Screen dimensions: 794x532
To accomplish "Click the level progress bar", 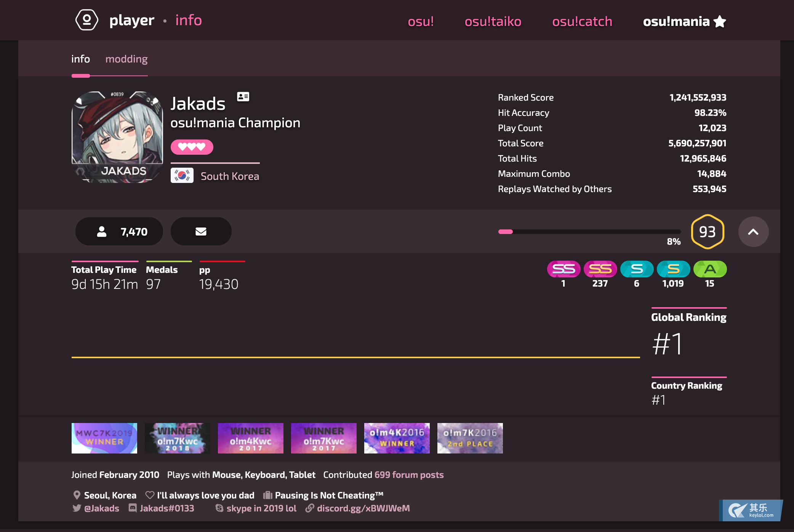I will pos(589,232).
